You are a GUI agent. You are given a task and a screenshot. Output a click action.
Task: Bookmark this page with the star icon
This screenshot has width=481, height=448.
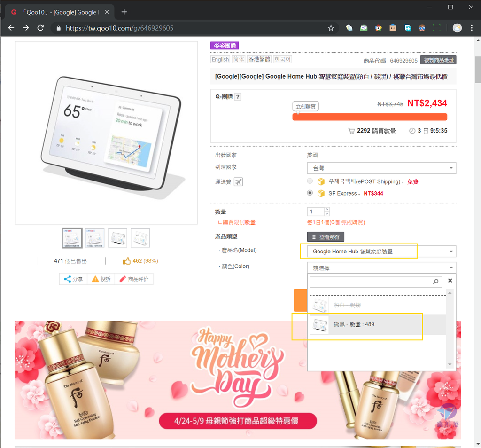click(331, 28)
